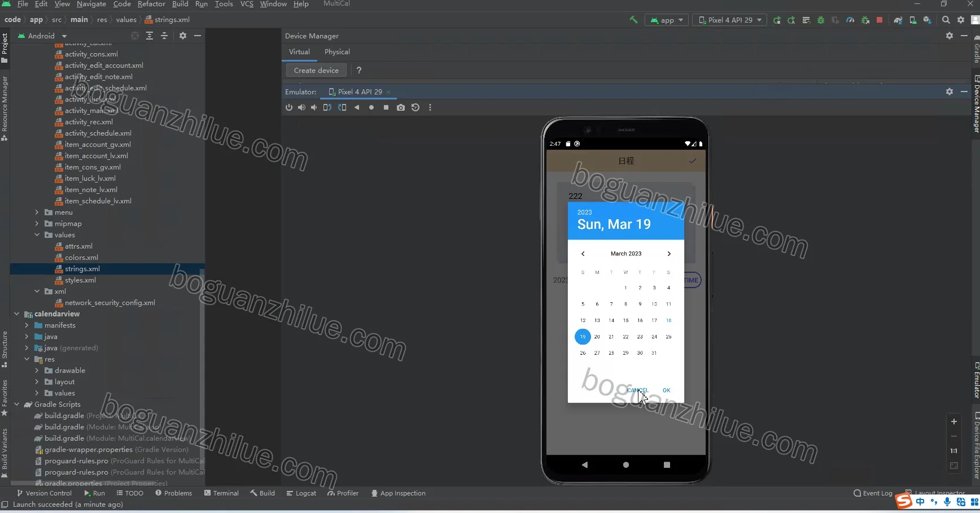The width and height of the screenshot is (980, 513).
Task: Rotate the emulator right
Action: [342, 107]
